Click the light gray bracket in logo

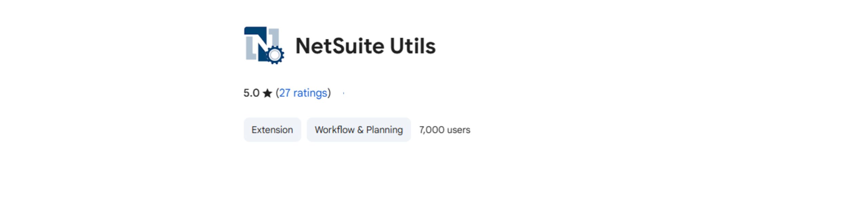click(x=250, y=48)
